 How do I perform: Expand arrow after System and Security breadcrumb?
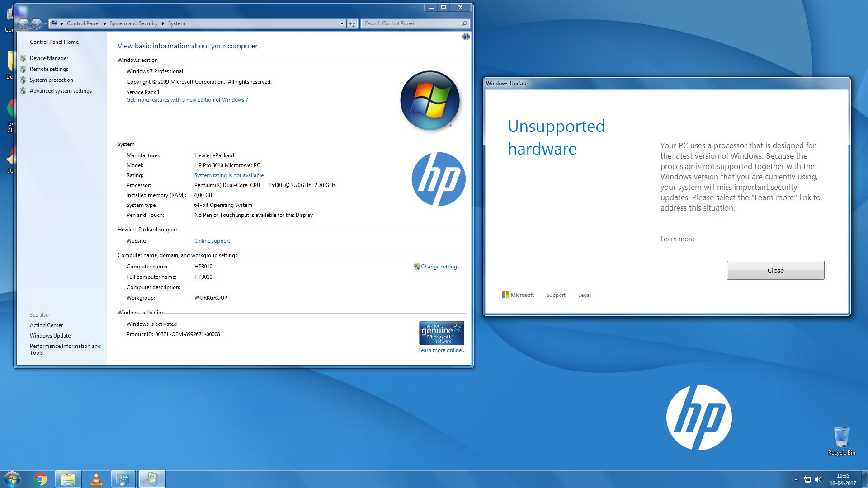click(x=163, y=23)
